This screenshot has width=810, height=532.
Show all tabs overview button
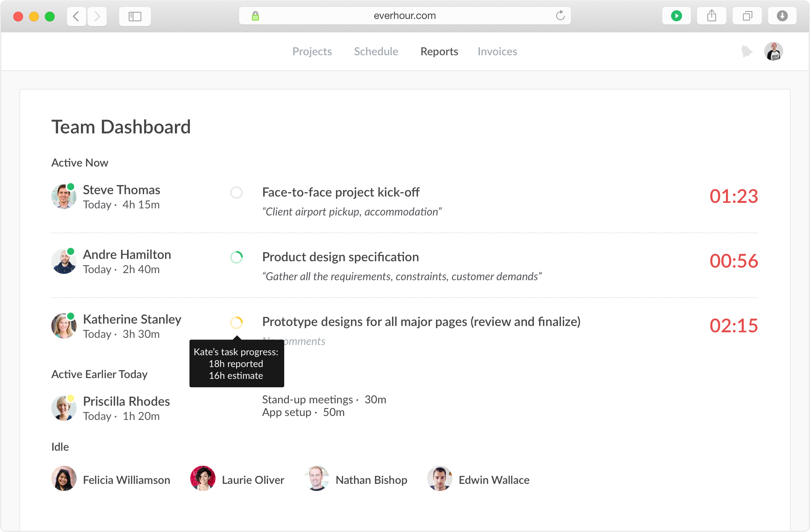pyautogui.click(x=747, y=16)
